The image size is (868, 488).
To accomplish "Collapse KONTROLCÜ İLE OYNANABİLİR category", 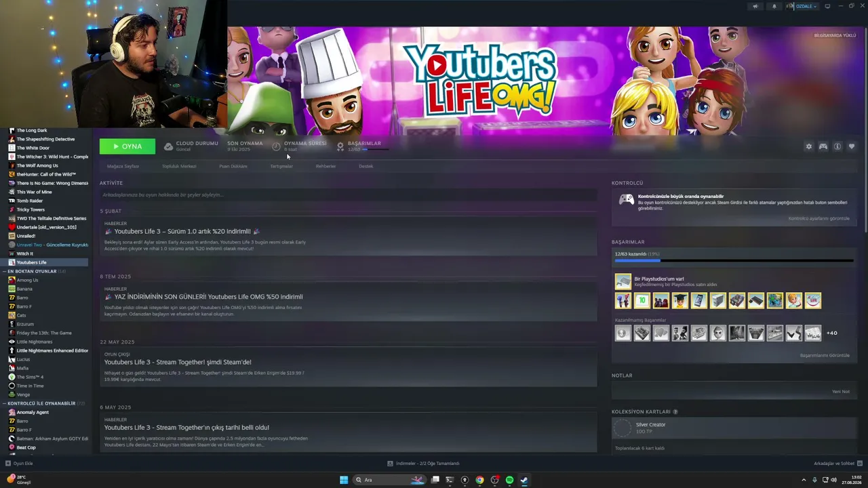I will (x=5, y=403).
